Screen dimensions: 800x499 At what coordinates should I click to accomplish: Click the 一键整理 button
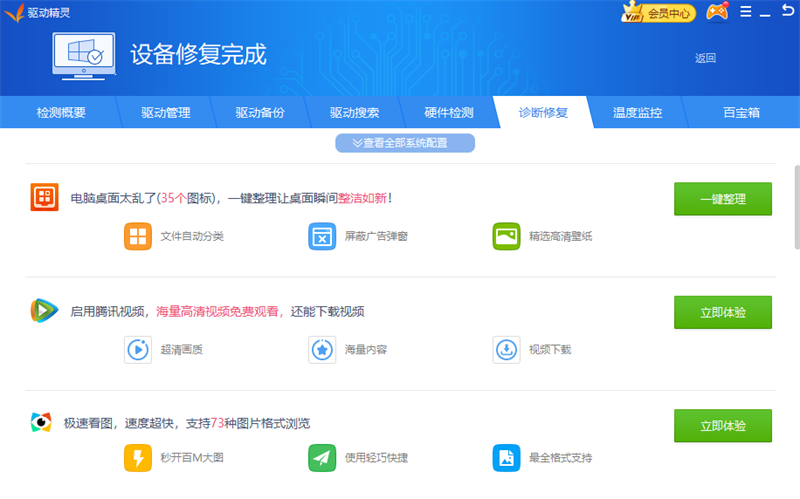coord(723,199)
